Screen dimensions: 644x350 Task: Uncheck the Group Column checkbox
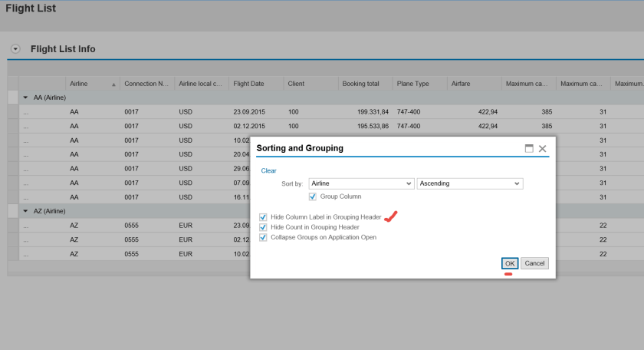tap(313, 197)
